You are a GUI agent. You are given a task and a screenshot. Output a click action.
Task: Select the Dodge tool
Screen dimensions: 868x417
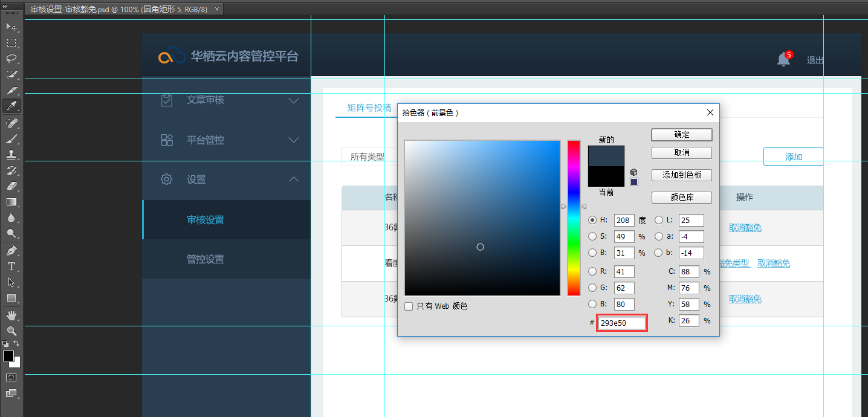11,233
